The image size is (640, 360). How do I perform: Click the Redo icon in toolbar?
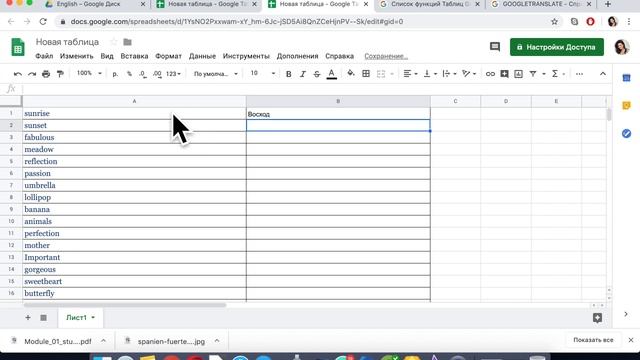[x=32, y=74]
